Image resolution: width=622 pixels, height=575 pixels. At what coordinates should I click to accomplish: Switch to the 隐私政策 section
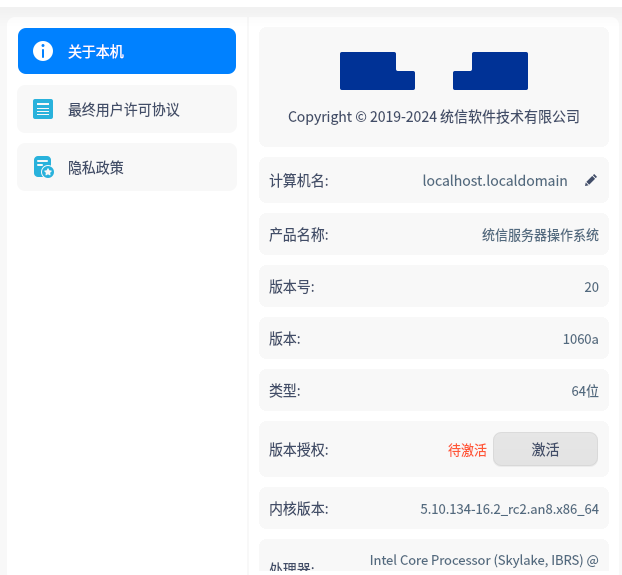click(127, 167)
